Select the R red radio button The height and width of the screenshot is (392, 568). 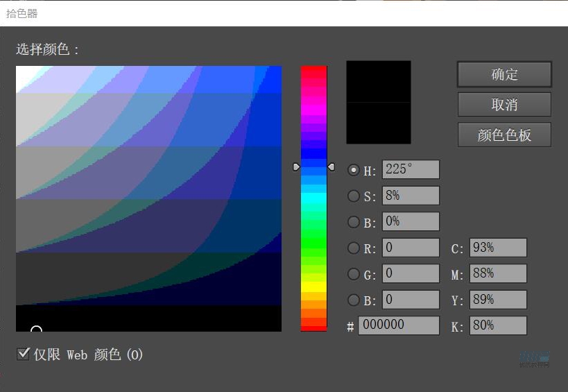(354, 248)
